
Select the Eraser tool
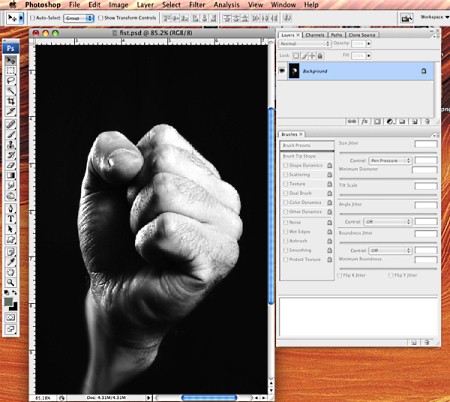tap(11, 165)
